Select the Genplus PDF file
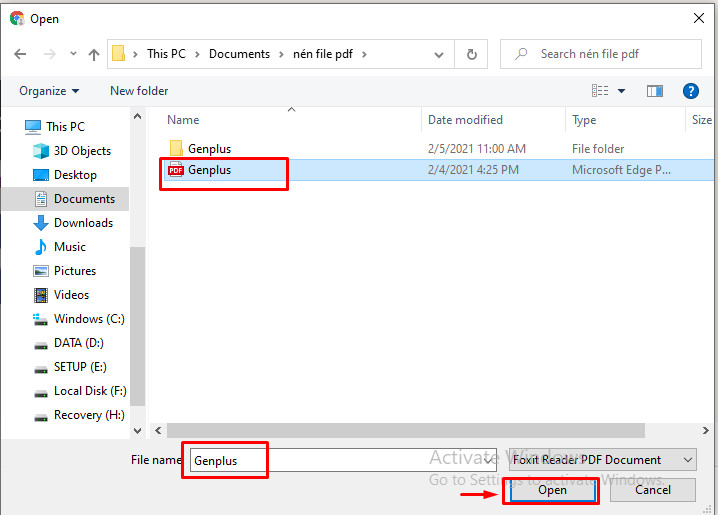Viewport: 718px width, 515px height. point(209,170)
